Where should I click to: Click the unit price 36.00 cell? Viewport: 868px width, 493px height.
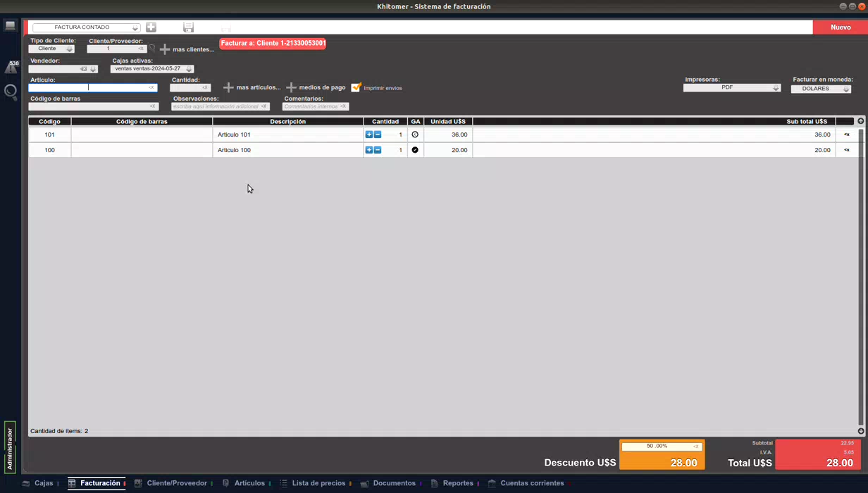click(448, 135)
